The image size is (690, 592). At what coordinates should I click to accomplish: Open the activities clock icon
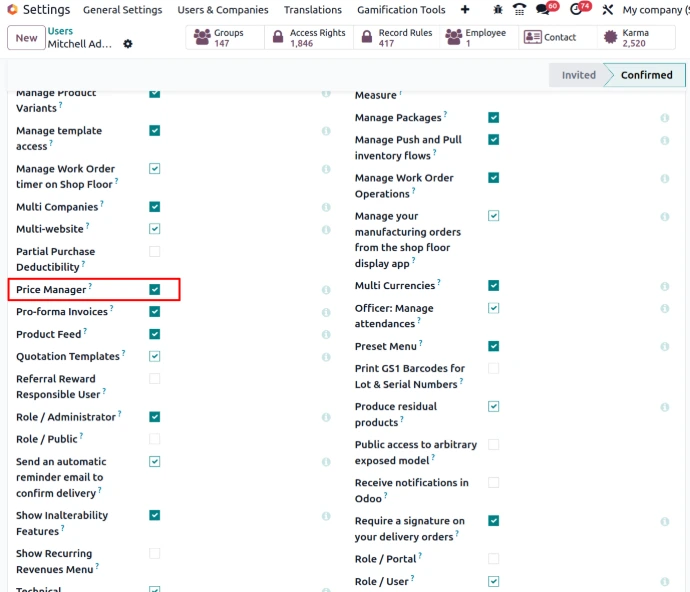point(576,10)
